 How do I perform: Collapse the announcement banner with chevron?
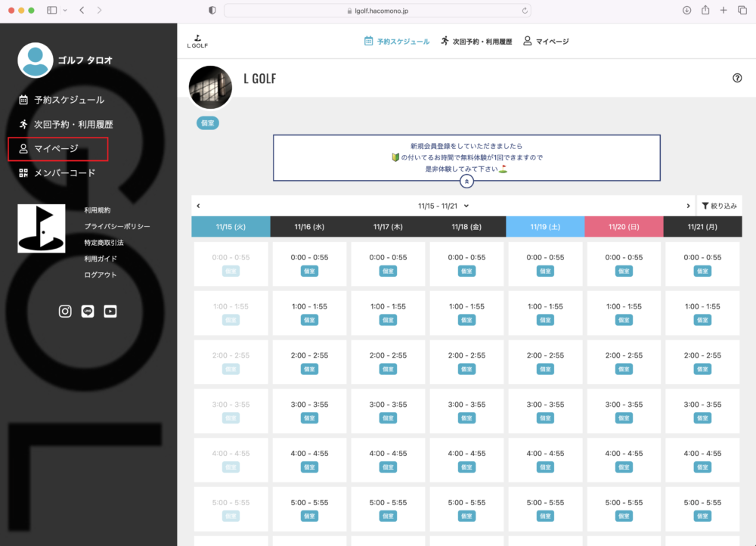[x=466, y=181]
